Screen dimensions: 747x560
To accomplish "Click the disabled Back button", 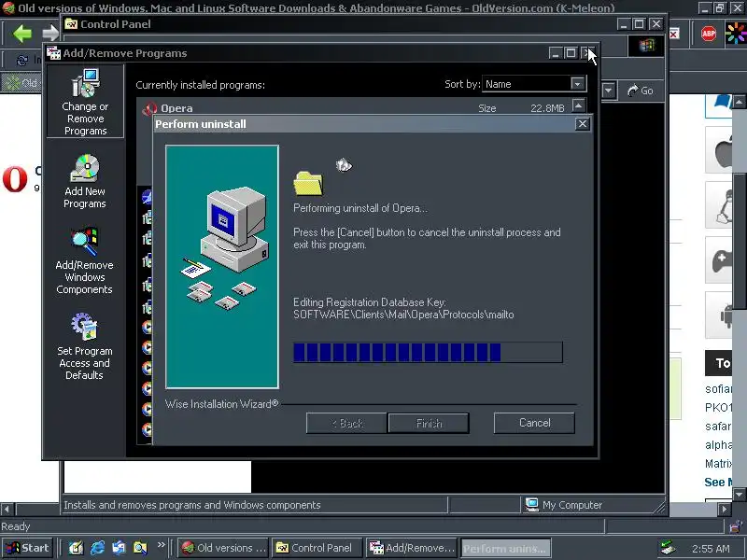I will click(x=346, y=423).
